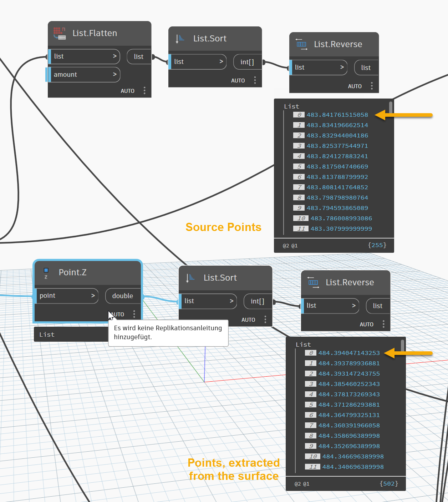448x502 pixels.
Task: Click the scrollbar in lower preview list
Action: [403, 346]
